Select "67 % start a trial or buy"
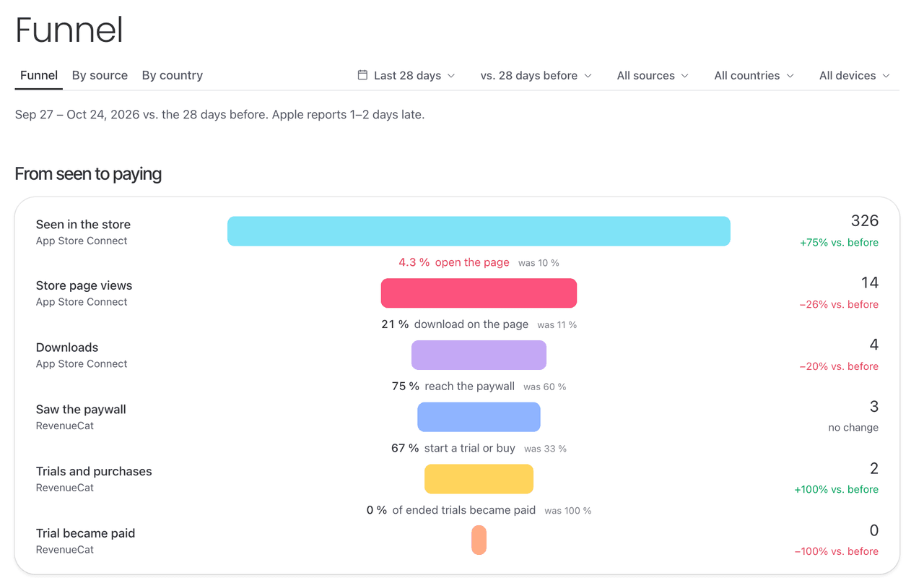The image size is (924, 578). [x=453, y=448]
